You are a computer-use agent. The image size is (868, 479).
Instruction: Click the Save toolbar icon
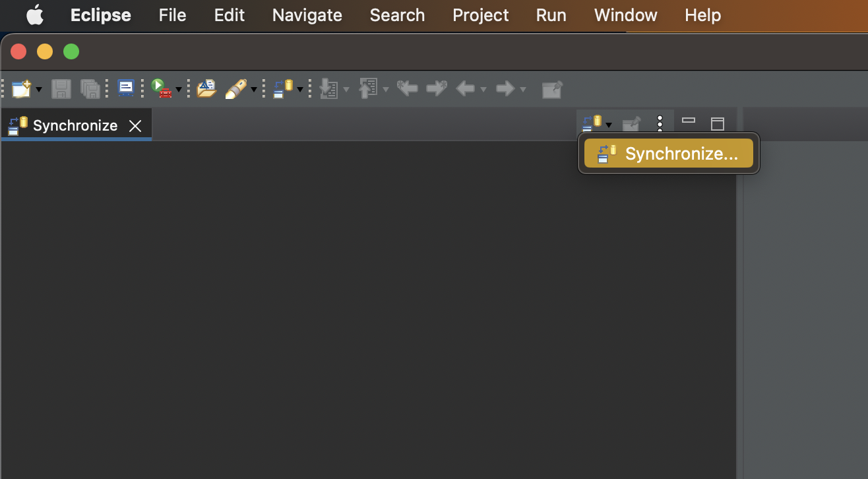click(61, 88)
